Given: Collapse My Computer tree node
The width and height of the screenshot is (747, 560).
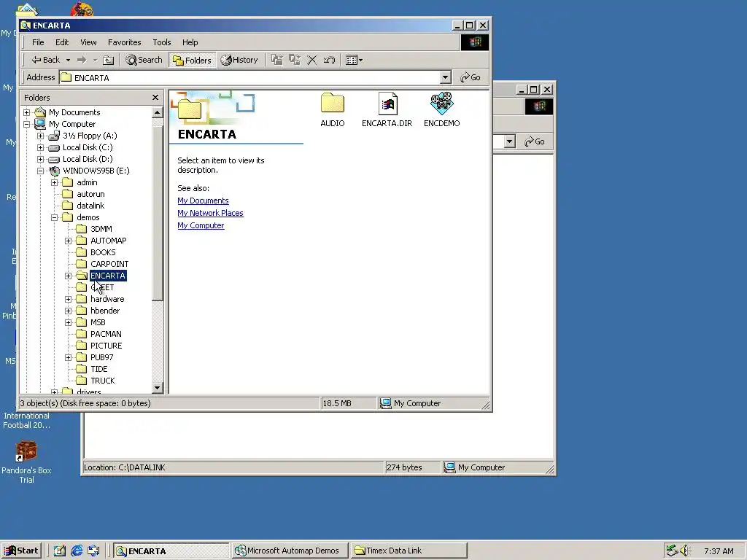Looking at the screenshot, I should 27,124.
